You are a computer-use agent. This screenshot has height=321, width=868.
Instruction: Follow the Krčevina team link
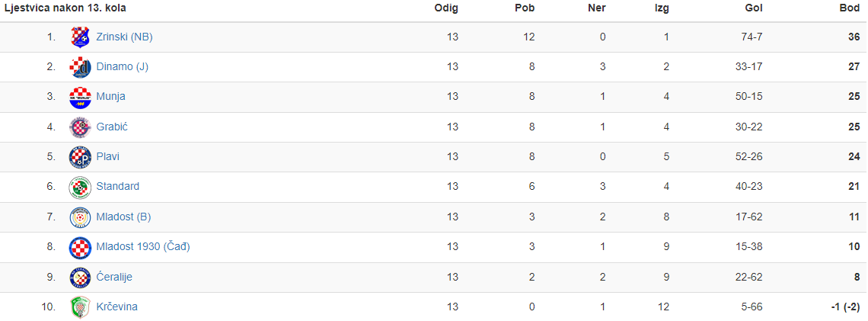point(116,307)
